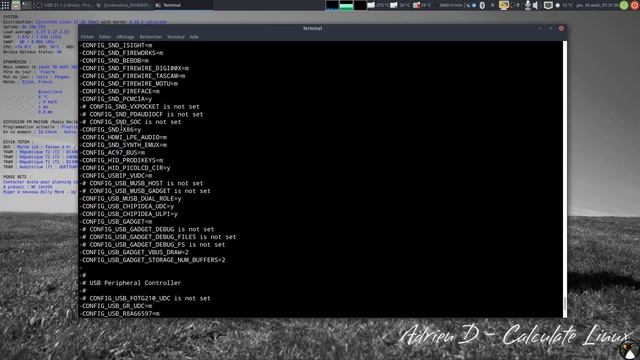Click the line CONFIG_USB_MUSB_HOST is not set
The image size is (640, 360).
[142, 183]
